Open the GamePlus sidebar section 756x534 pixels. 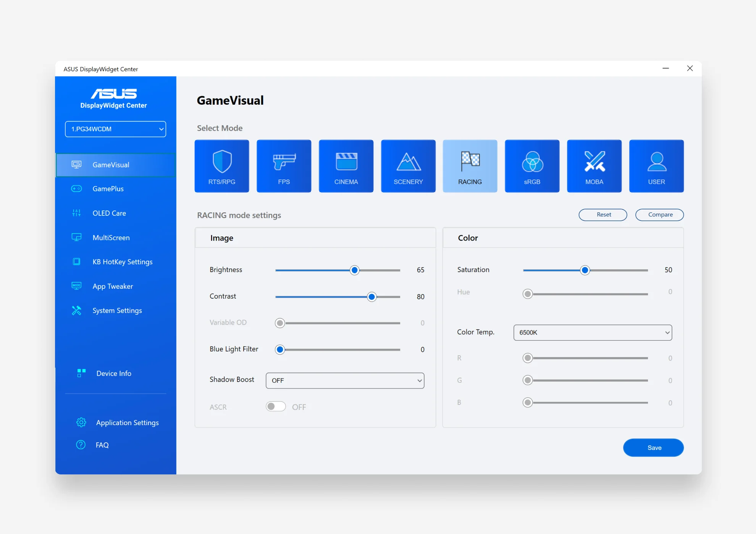coord(108,189)
